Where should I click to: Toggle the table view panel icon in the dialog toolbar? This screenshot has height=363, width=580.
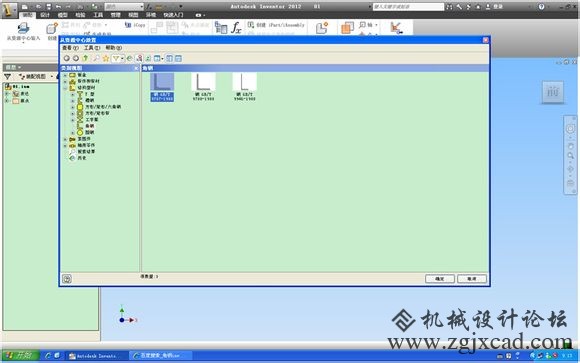pyautogui.click(x=178, y=58)
